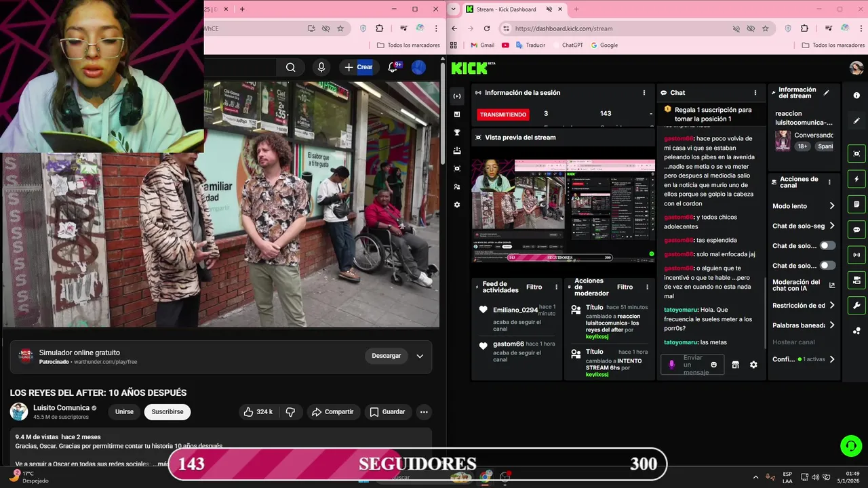The image size is (868, 488).
Task: Open the ChatGPT bookmark
Action: click(567, 45)
